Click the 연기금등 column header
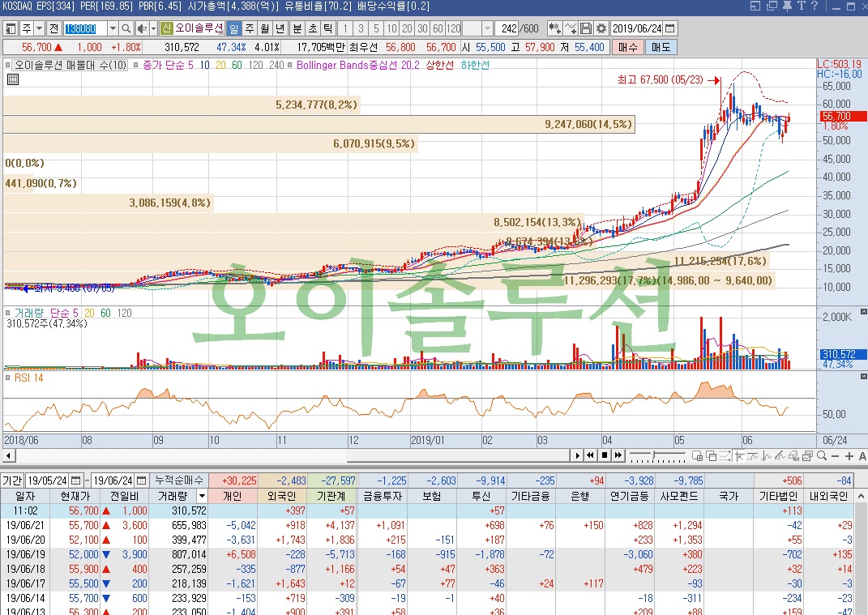 (x=630, y=496)
